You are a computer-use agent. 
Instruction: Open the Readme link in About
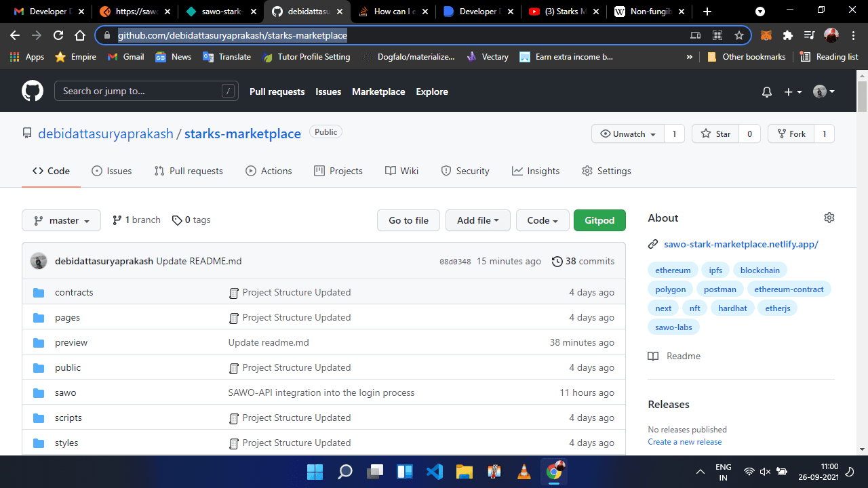tap(674, 356)
